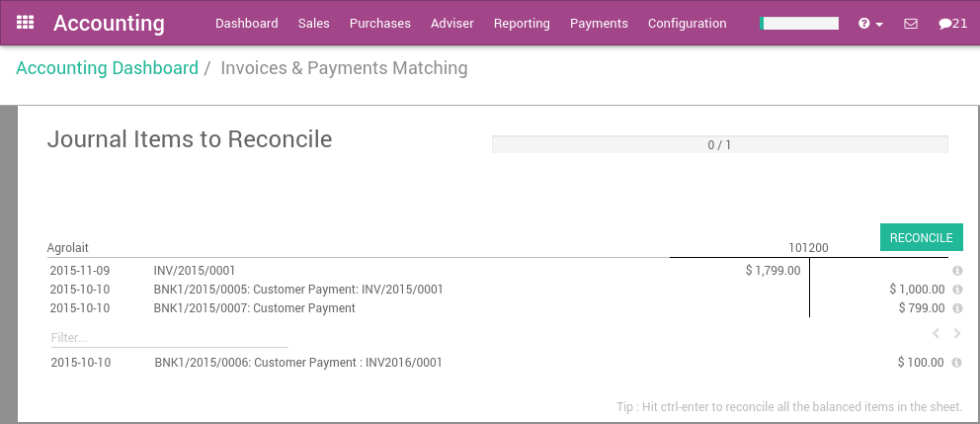The width and height of the screenshot is (980, 424).
Task: Open the Sales menu
Action: (x=314, y=24)
